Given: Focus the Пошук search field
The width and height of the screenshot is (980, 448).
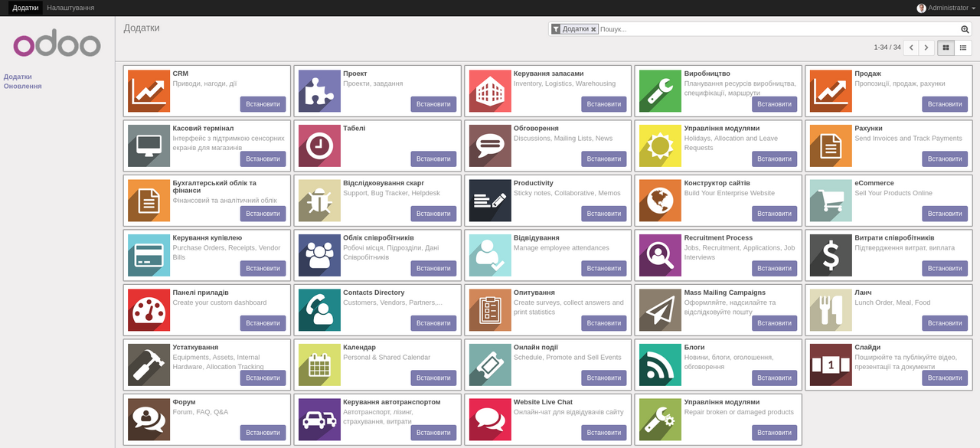Looking at the screenshot, I should [777, 29].
